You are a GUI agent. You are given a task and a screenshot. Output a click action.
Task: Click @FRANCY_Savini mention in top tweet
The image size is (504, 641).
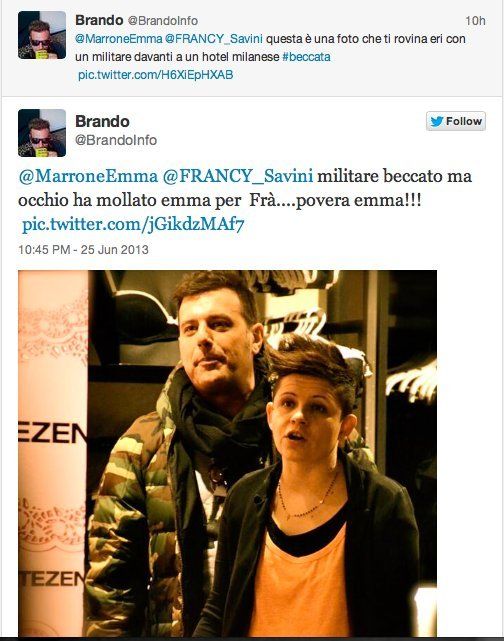tap(214, 39)
